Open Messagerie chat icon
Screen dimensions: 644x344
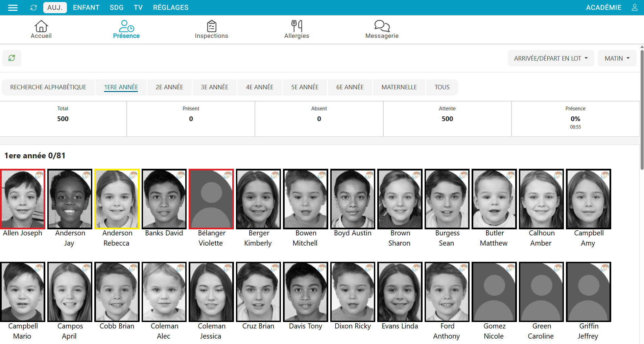tap(382, 26)
